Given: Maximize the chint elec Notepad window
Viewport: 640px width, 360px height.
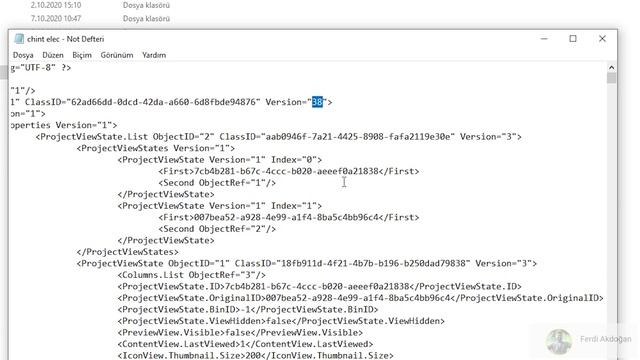Looking at the screenshot, I should (x=573, y=38).
